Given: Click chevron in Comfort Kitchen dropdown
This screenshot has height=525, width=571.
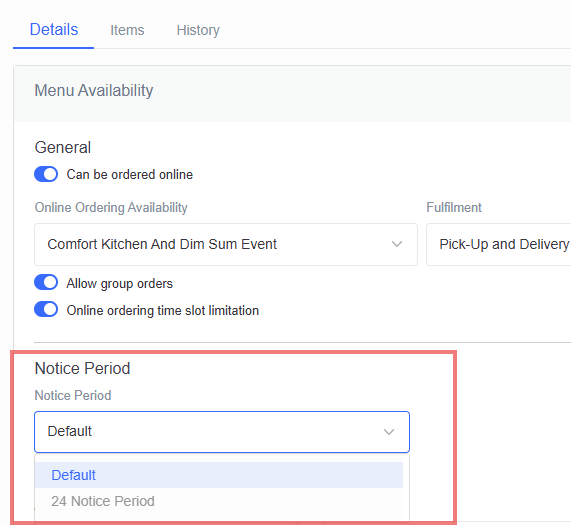Looking at the screenshot, I should point(397,244).
